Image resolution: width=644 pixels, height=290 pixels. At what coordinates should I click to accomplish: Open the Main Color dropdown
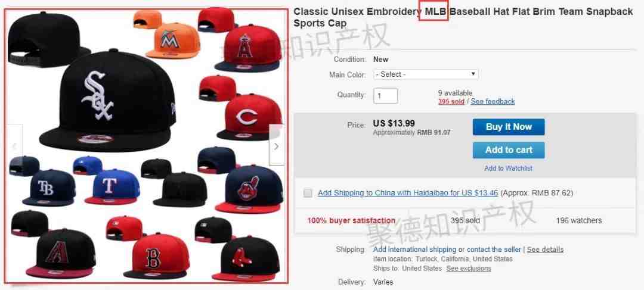[x=426, y=74]
